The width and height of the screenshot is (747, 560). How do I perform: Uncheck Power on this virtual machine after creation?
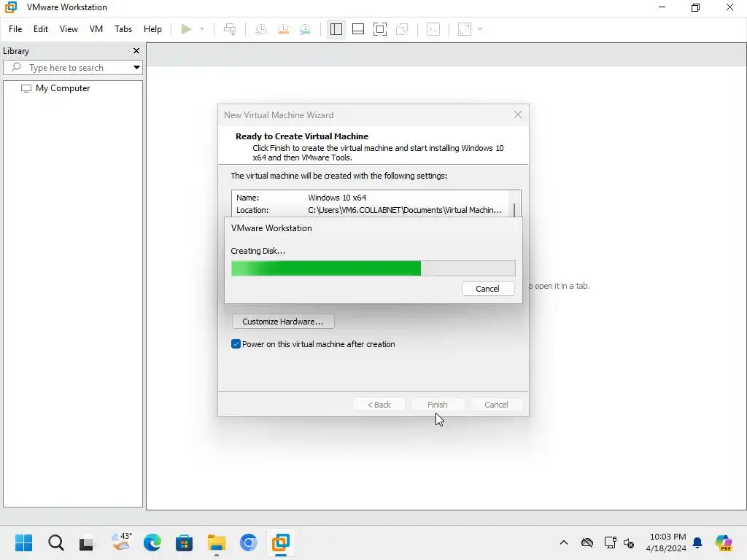(x=236, y=344)
